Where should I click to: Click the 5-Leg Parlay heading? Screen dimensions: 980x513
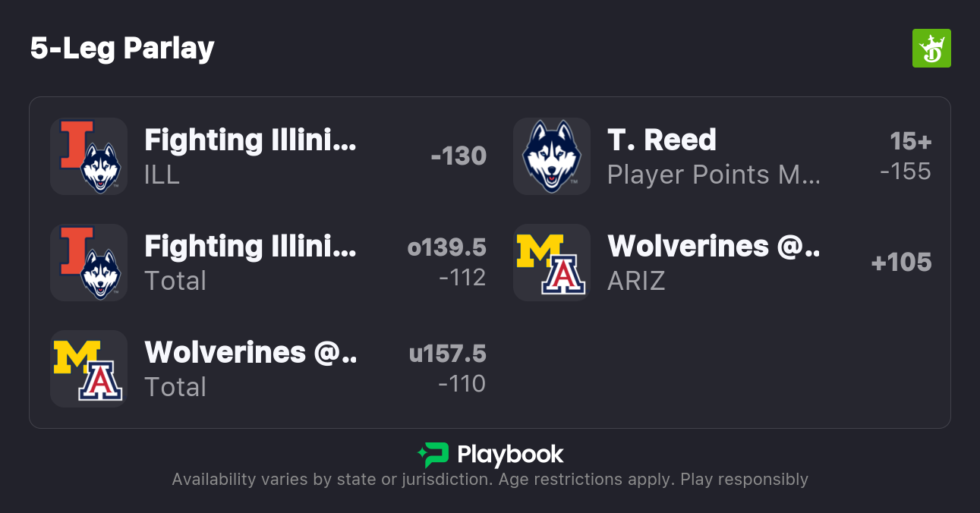click(122, 49)
